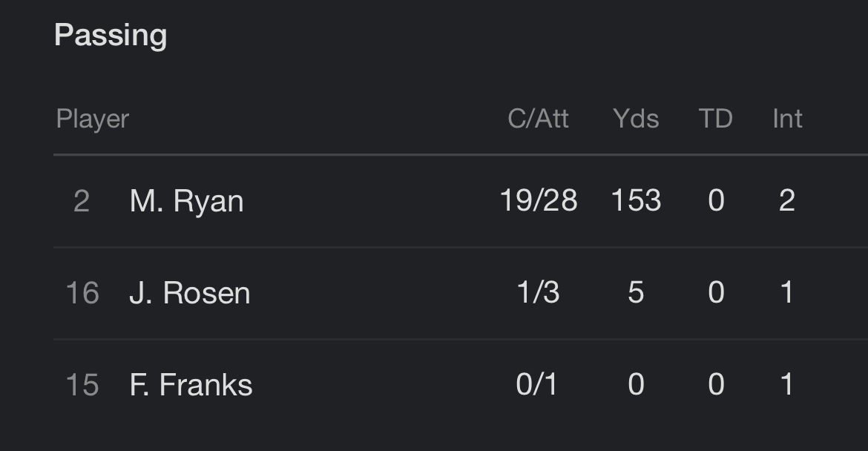Viewport: 868px width, 451px height.
Task: Select J. Rosen's jersey number 16
Action: (82, 293)
